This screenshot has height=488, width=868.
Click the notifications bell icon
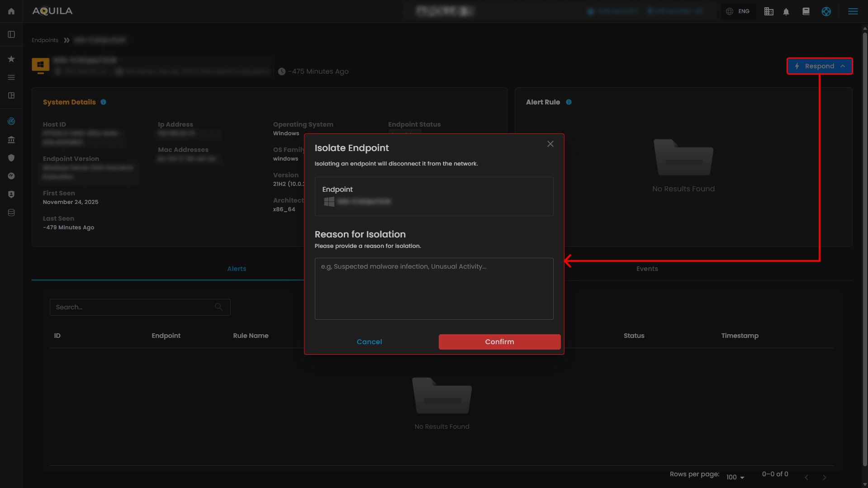tap(786, 12)
